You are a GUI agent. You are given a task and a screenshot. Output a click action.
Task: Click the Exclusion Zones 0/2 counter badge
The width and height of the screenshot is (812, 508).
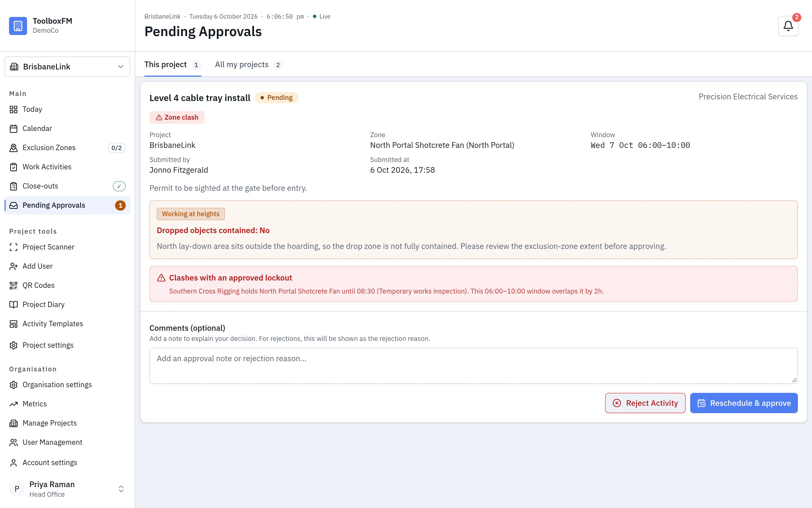coord(116,148)
